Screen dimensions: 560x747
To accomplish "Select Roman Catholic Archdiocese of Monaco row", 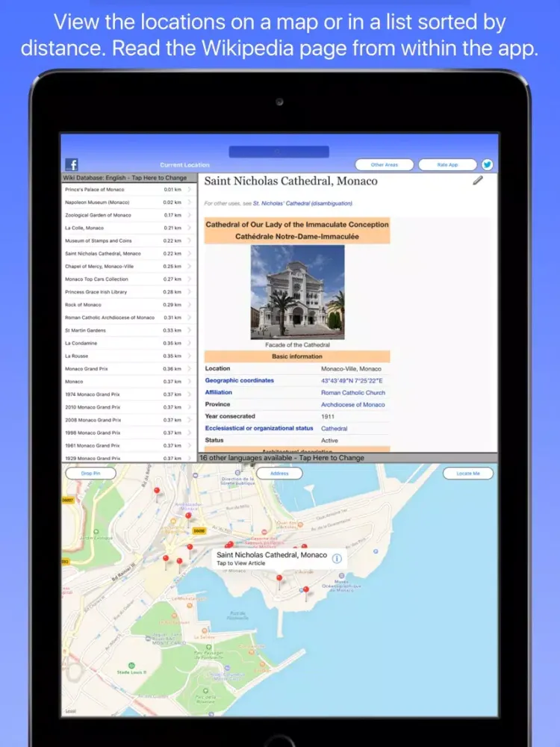I will tap(129, 317).
